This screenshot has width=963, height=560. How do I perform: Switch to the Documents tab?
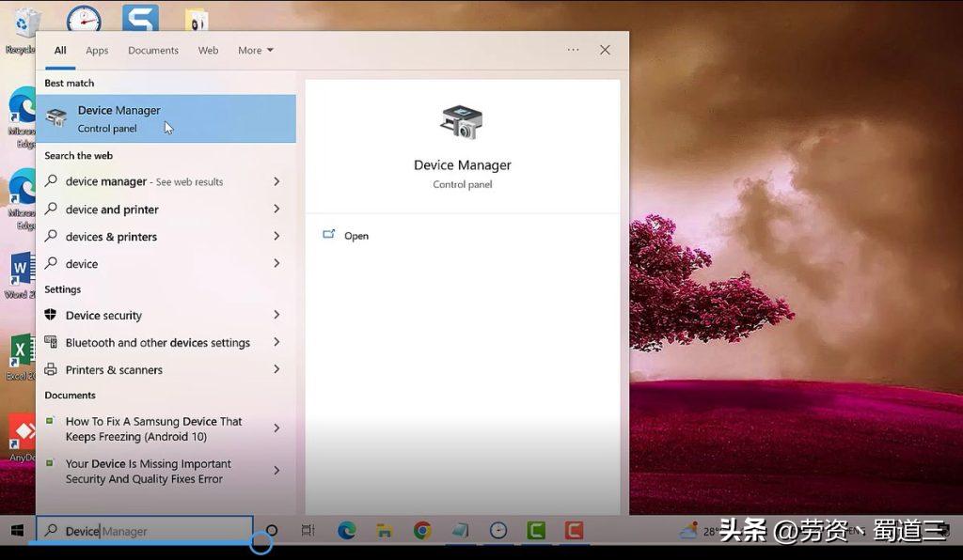(x=152, y=50)
